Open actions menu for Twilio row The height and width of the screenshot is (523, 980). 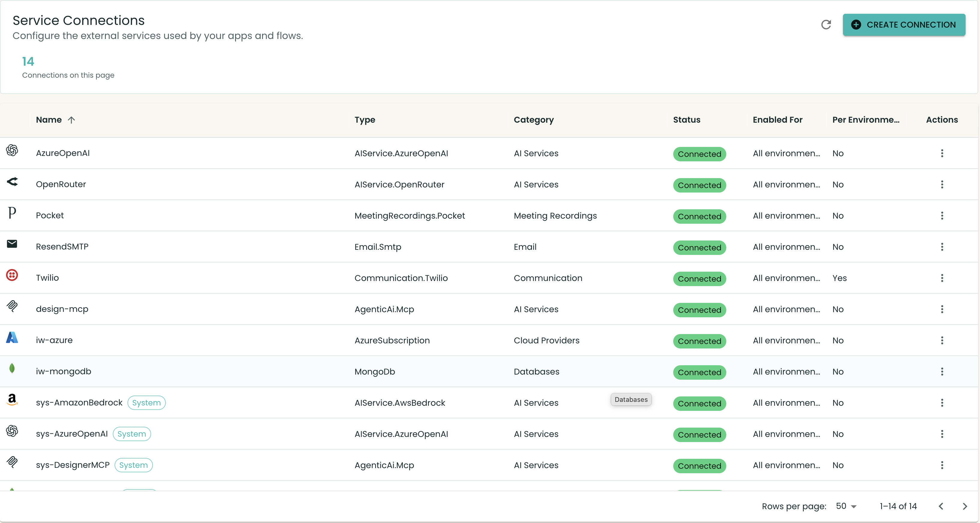pos(942,278)
